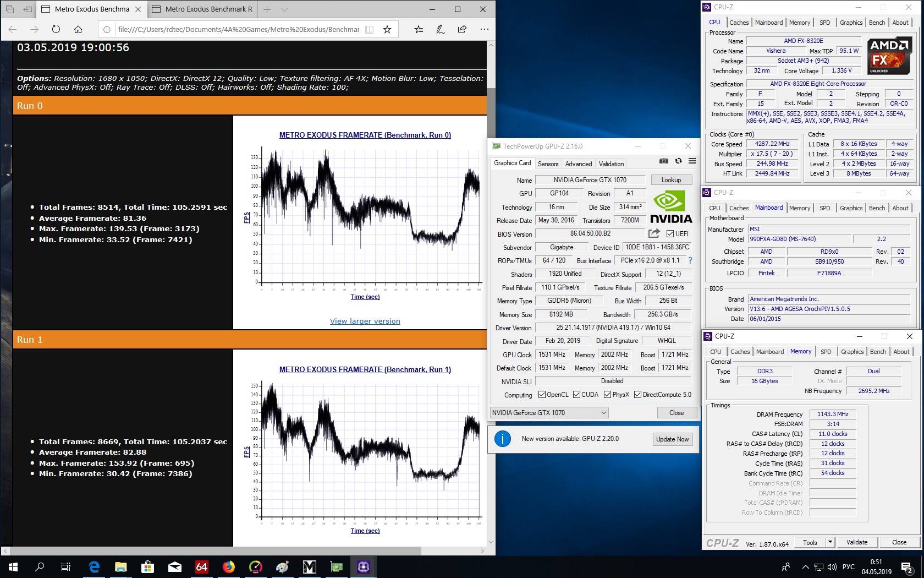Toggle the UEFI checkbox
The width and height of the screenshot is (924, 578).
pos(670,233)
